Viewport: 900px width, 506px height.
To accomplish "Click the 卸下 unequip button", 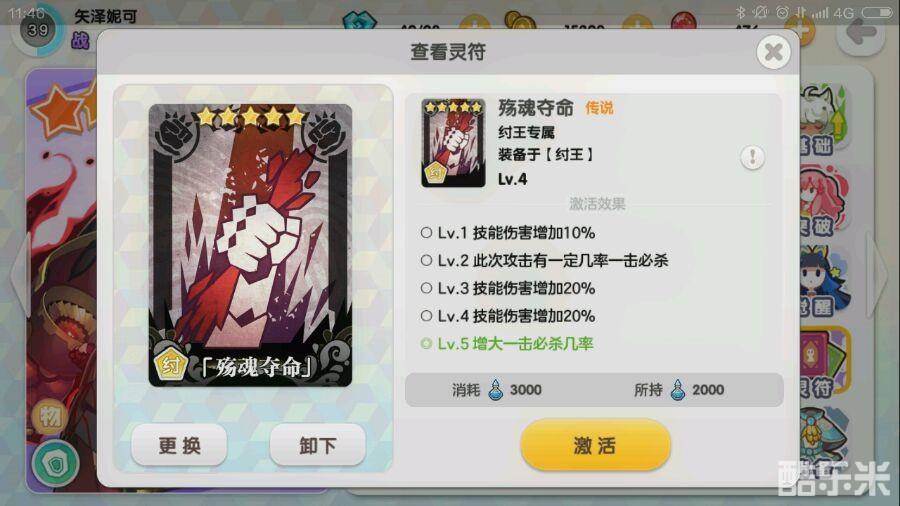I will click(317, 445).
